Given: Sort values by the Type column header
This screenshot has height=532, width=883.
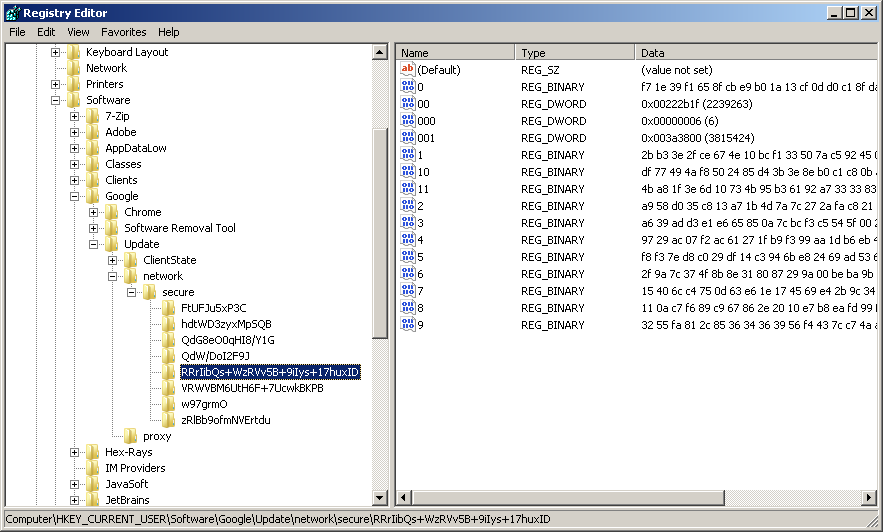Looking at the screenshot, I should pyautogui.click(x=574, y=53).
